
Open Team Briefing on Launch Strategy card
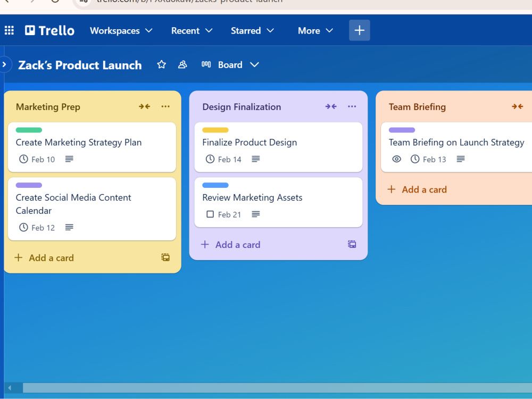456,147
